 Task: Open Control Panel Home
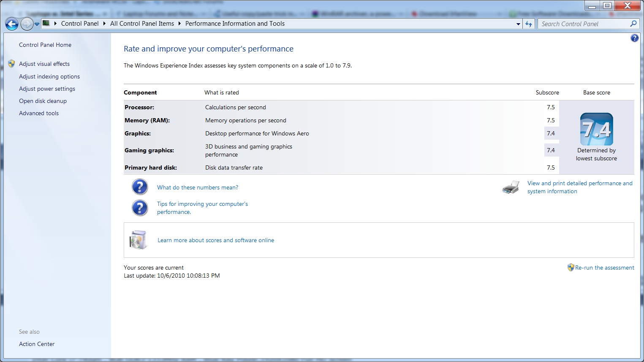[45, 45]
